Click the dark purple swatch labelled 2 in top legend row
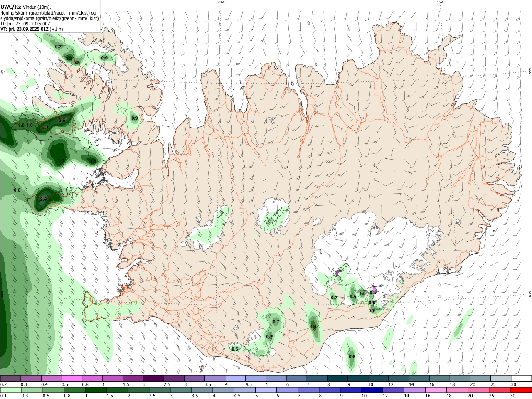 point(153,378)
